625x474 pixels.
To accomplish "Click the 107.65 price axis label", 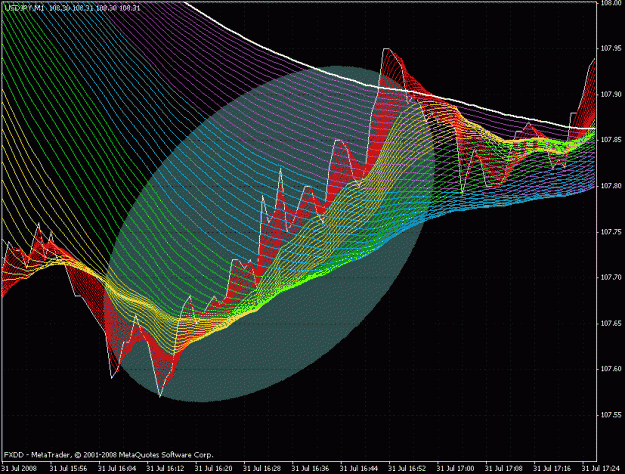I will [611, 323].
